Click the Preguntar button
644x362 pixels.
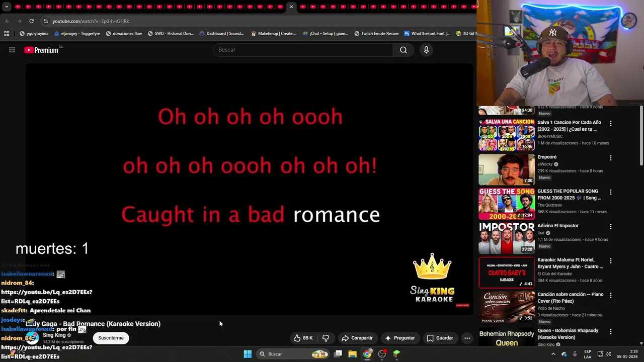(x=399, y=338)
